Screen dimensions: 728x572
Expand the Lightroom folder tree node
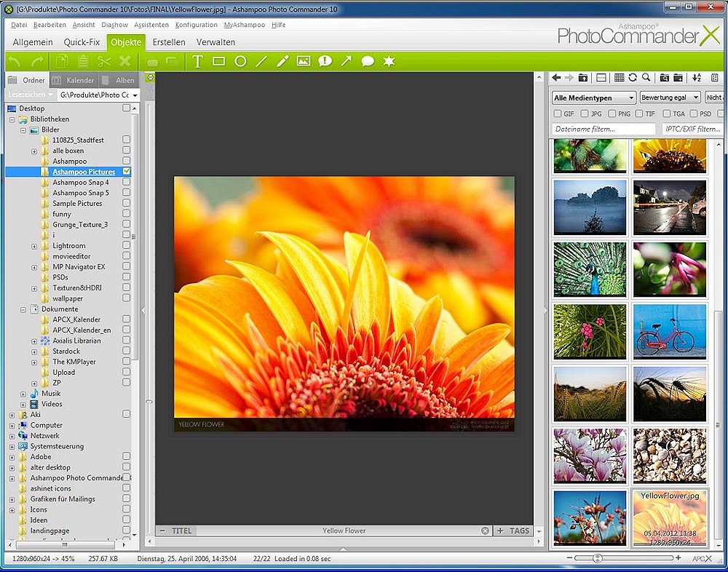click(x=34, y=246)
